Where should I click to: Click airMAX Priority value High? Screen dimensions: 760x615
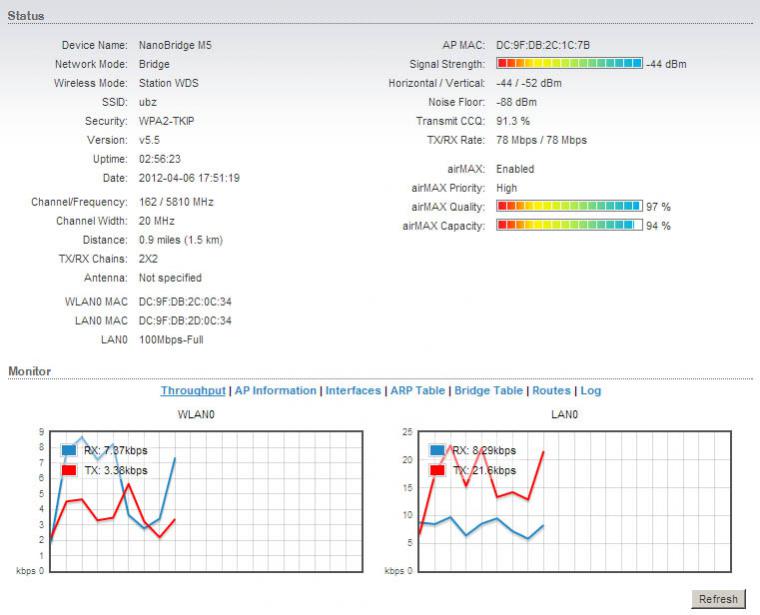pos(507,188)
